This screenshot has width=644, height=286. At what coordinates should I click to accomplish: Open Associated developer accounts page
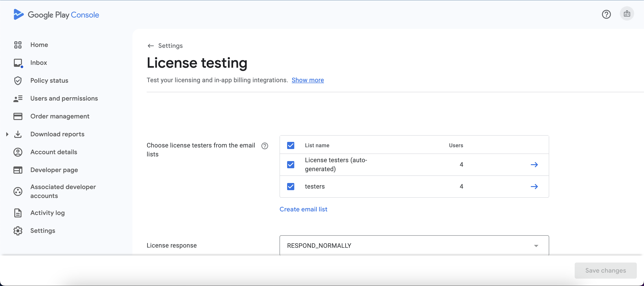tap(63, 191)
